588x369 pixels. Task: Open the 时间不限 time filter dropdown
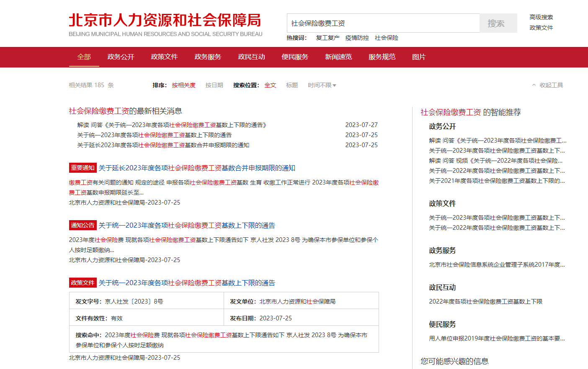(x=322, y=85)
